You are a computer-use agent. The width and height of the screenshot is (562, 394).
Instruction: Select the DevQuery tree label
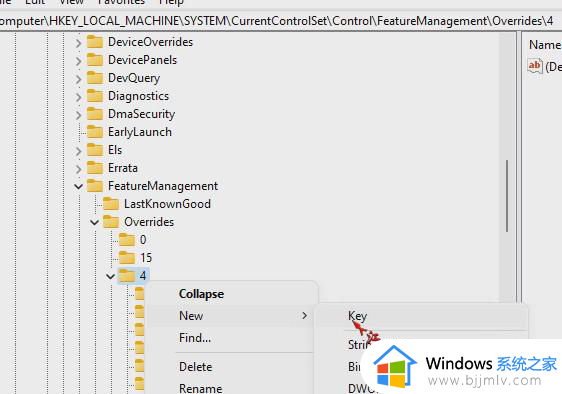coord(134,78)
